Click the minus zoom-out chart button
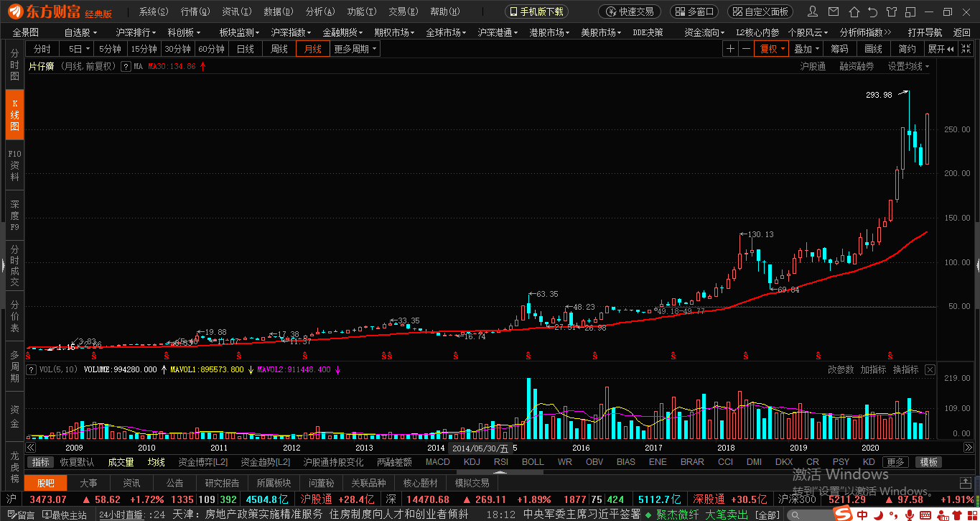Image resolution: width=980 pixels, height=521 pixels. (746, 49)
